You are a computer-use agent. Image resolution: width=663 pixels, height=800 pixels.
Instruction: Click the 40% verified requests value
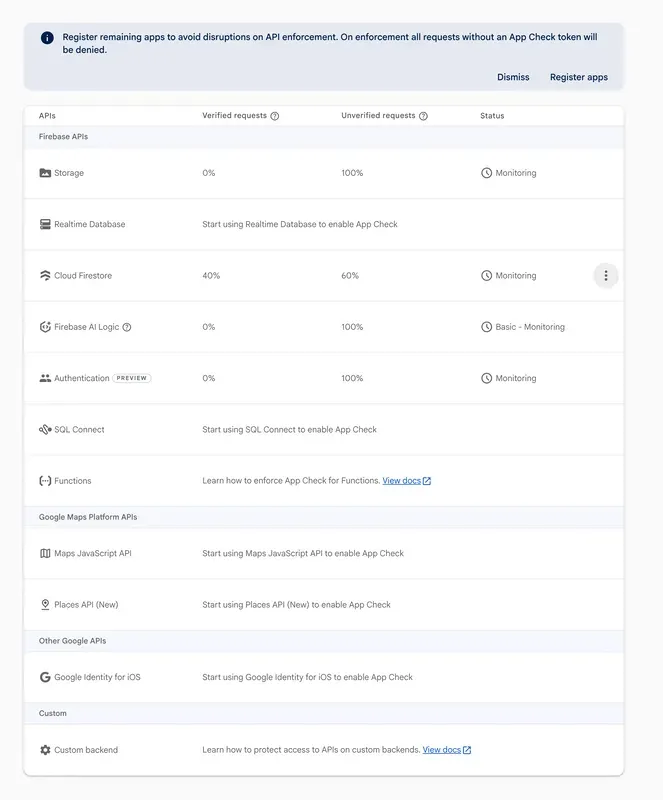(x=211, y=276)
